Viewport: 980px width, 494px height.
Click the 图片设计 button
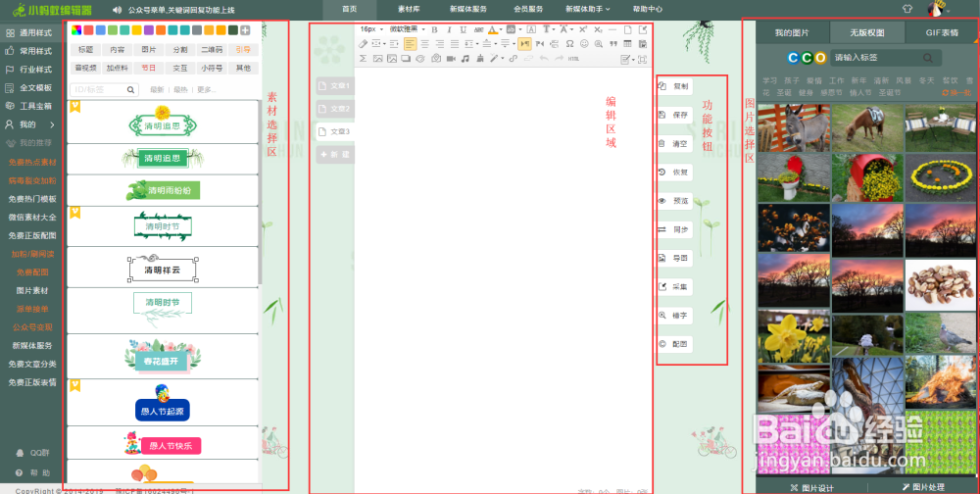click(x=811, y=487)
